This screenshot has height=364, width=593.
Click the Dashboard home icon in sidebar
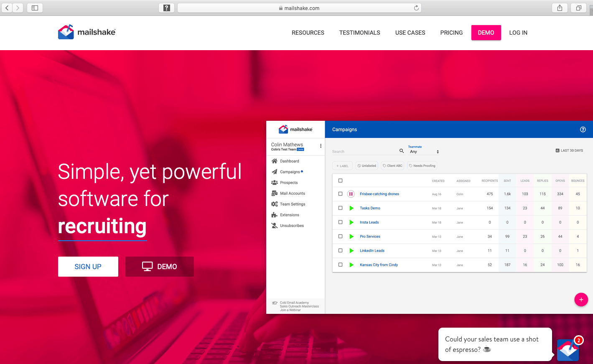point(275,161)
